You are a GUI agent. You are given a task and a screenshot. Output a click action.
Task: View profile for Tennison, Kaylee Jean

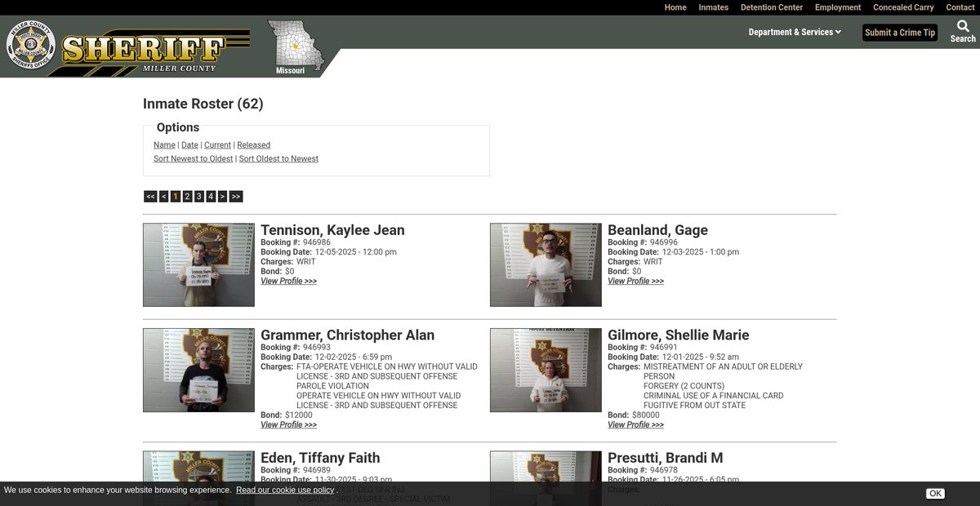pyautogui.click(x=288, y=282)
